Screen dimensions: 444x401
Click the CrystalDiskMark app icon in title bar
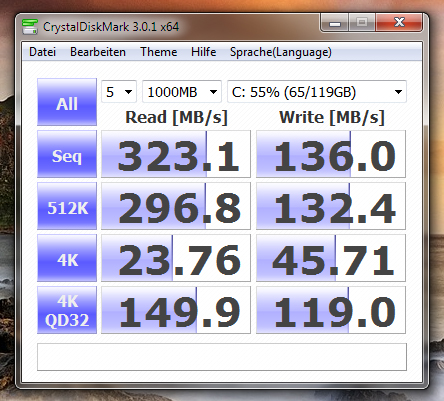coord(30,27)
